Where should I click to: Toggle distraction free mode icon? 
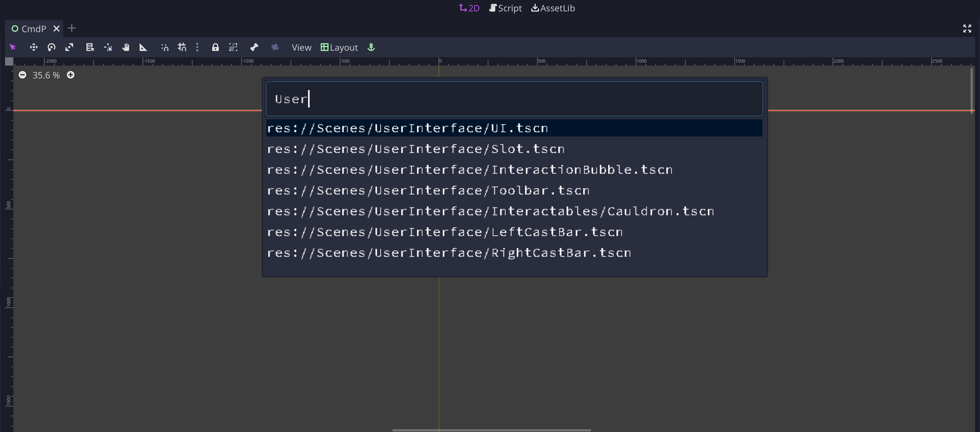tap(967, 29)
